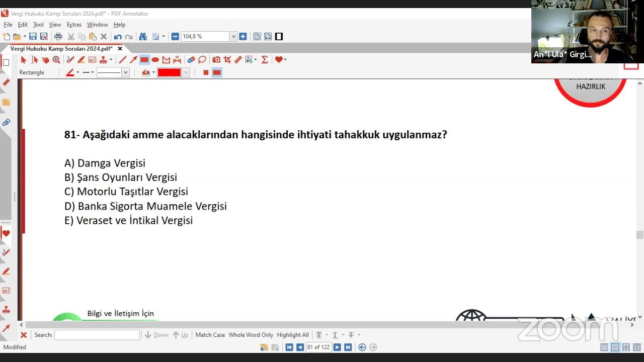Open the Window menu
This screenshot has width=644, height=362.
tap(97, 25)
